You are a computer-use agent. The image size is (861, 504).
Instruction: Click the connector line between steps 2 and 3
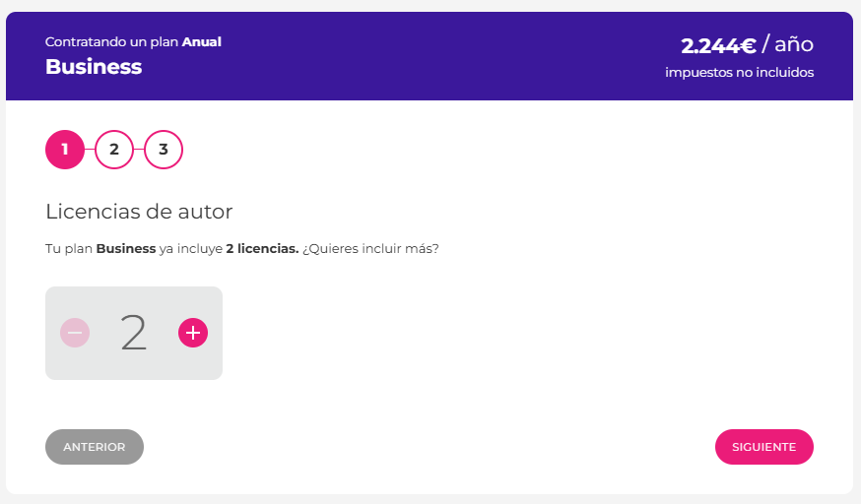tap(139, 150)
